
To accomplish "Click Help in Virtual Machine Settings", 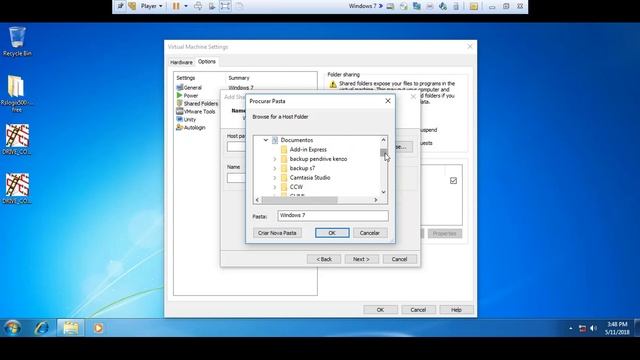I will click(x=456, y=310).
